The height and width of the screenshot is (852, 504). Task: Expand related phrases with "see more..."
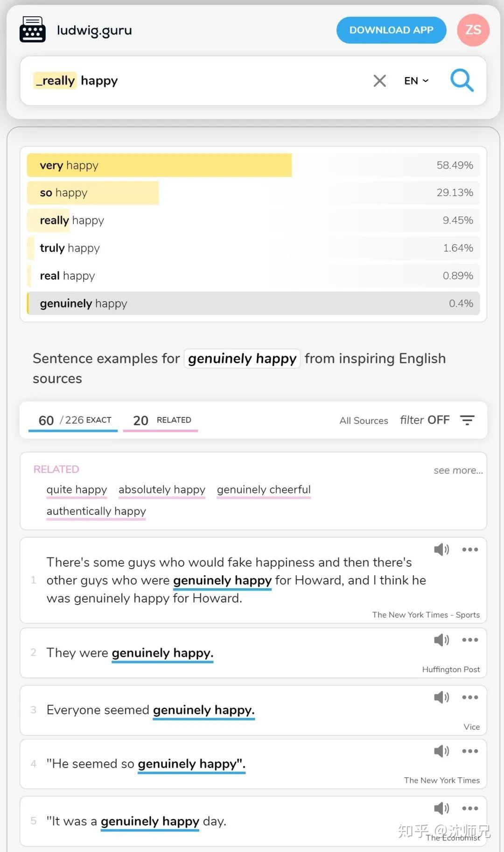[458, 471]
